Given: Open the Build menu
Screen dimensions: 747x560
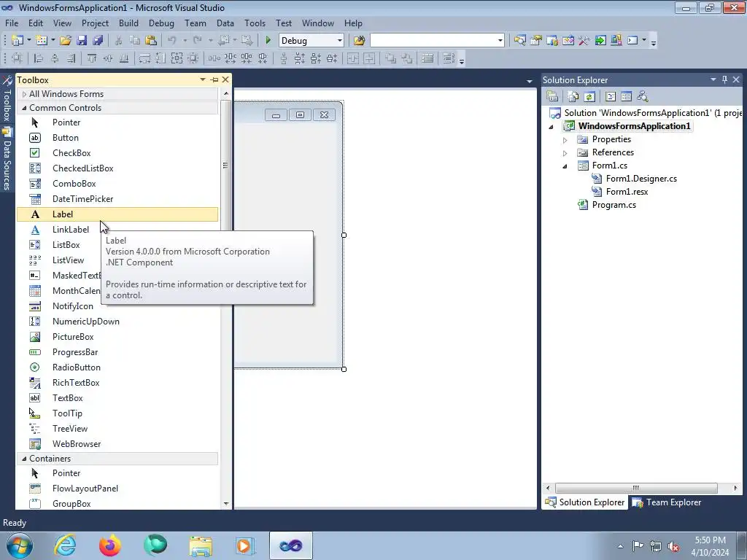Looking at the screenshot, I should tap(128, 23).
